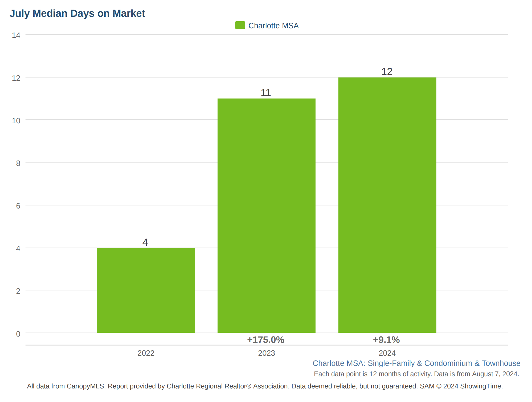This screenshot has width=532, height=402.
Task: Click the +9.1% change label
Action: coord(386,340)
